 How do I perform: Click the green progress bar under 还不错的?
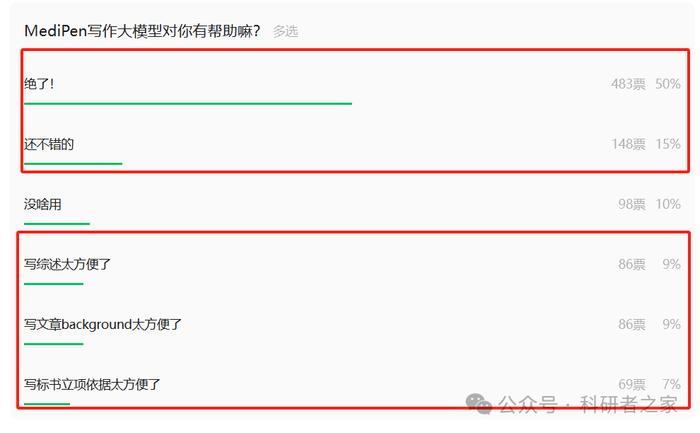point(73,164)
